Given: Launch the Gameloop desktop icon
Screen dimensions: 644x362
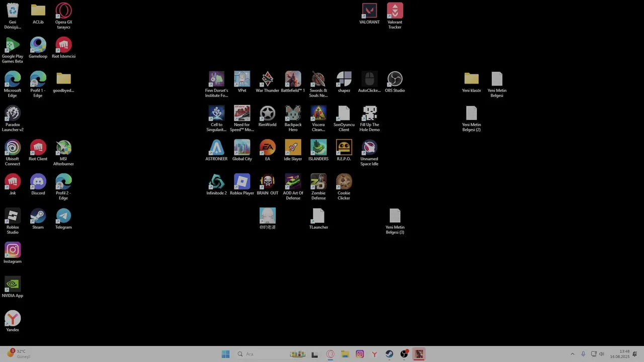Looking at the screenshot, I should tap(38, 45).
